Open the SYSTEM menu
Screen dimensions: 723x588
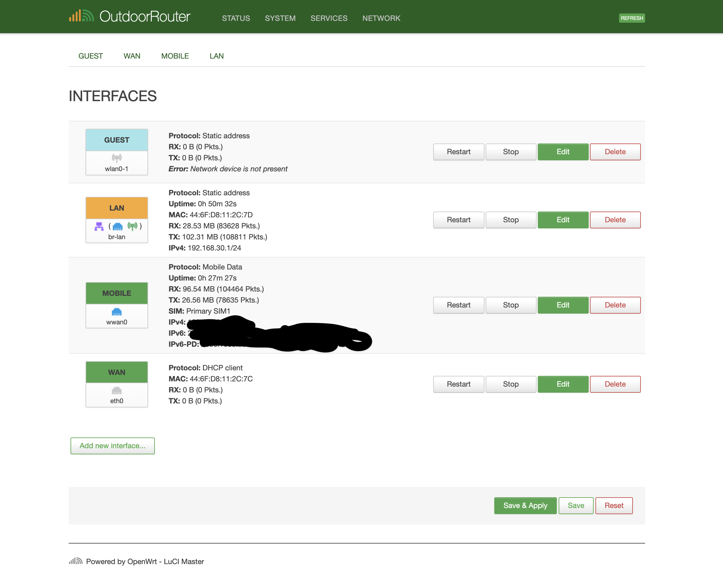coord(280,18)
